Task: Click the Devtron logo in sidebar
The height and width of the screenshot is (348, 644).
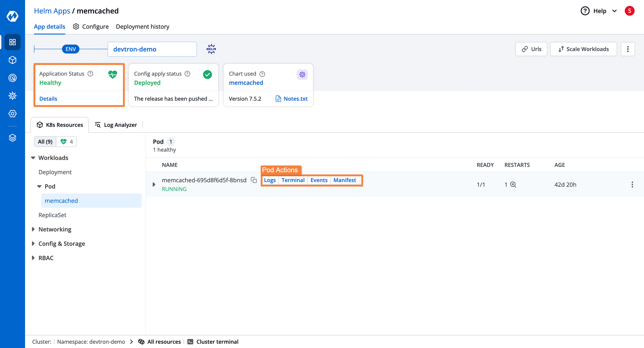Action: pos(13,16)
